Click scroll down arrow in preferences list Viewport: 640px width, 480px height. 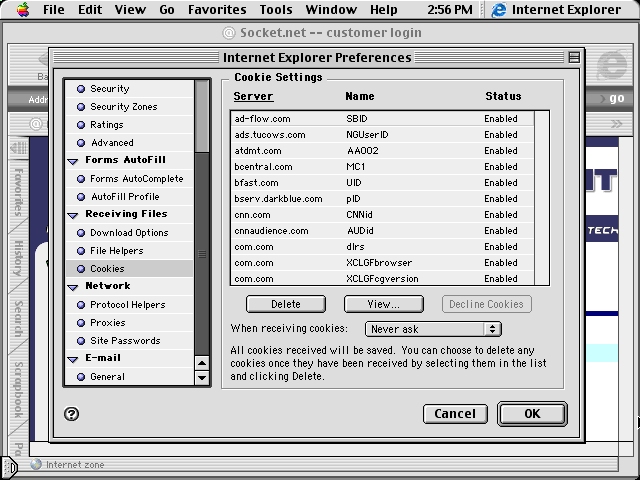pos(202,378)
